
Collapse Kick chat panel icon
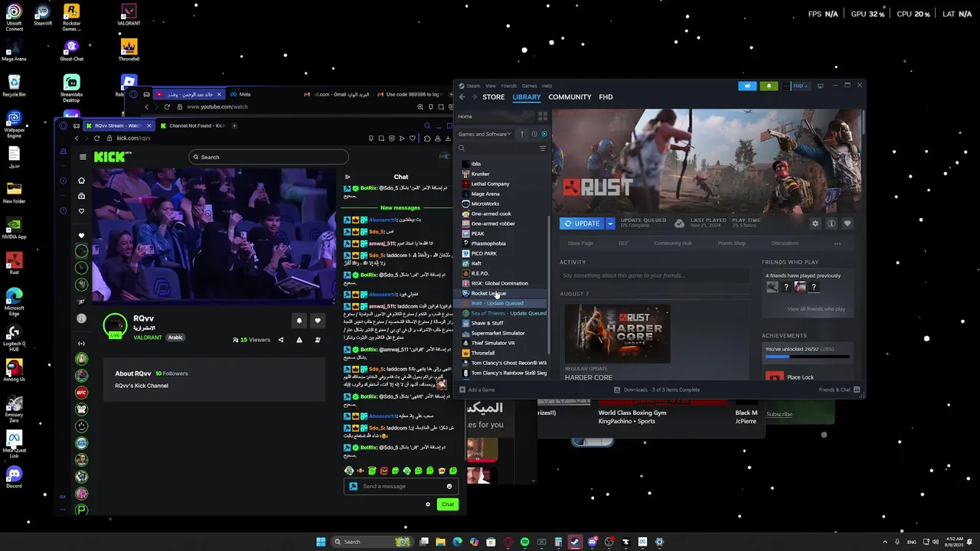click(x=347, y=177)
